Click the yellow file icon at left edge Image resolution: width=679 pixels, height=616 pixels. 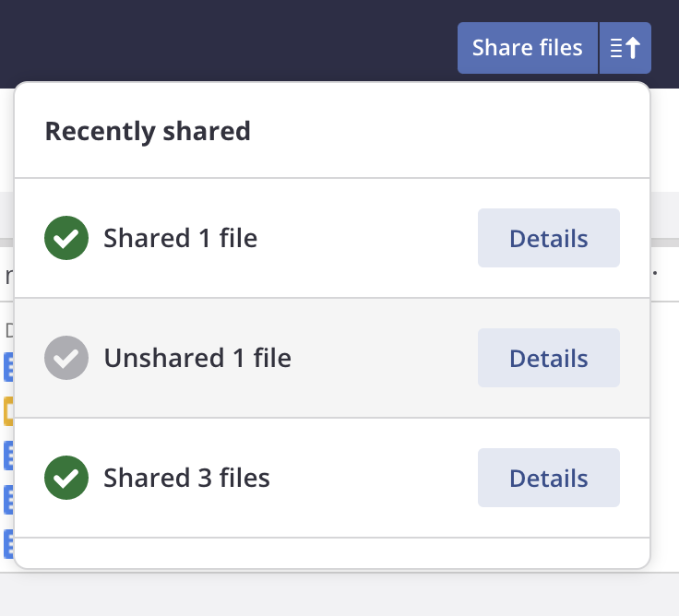click(8, 410)
